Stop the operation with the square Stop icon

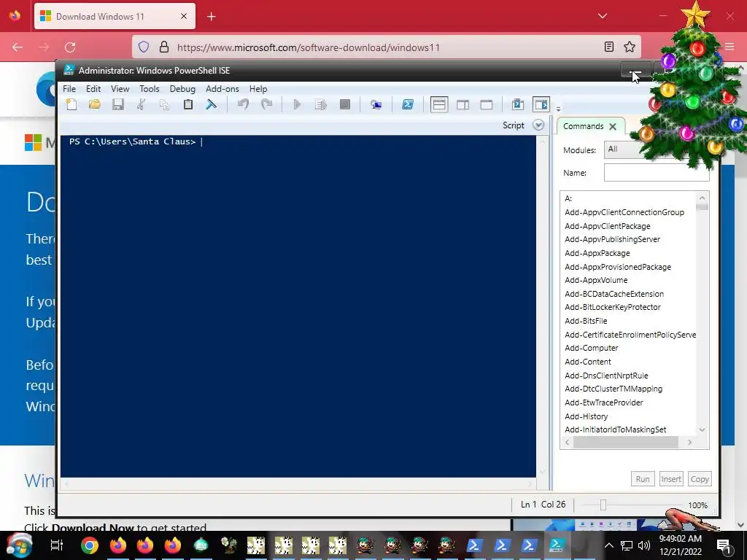pyautogui.click(x=345, y=104)
